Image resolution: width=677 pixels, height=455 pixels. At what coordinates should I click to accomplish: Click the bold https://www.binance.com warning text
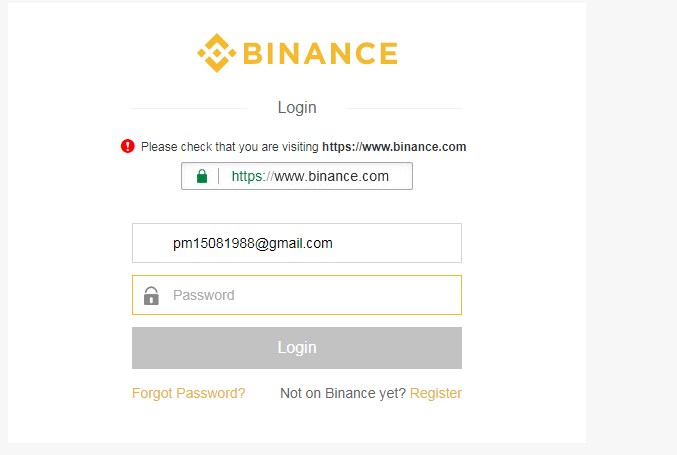point(394,147)
